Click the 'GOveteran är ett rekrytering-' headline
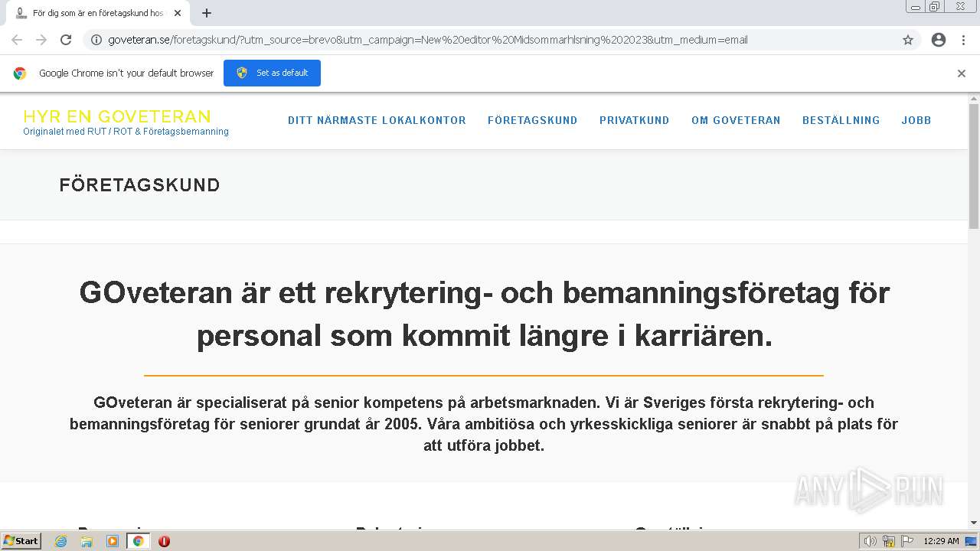The width and height of the screenshot is (980, 551). 484,314
